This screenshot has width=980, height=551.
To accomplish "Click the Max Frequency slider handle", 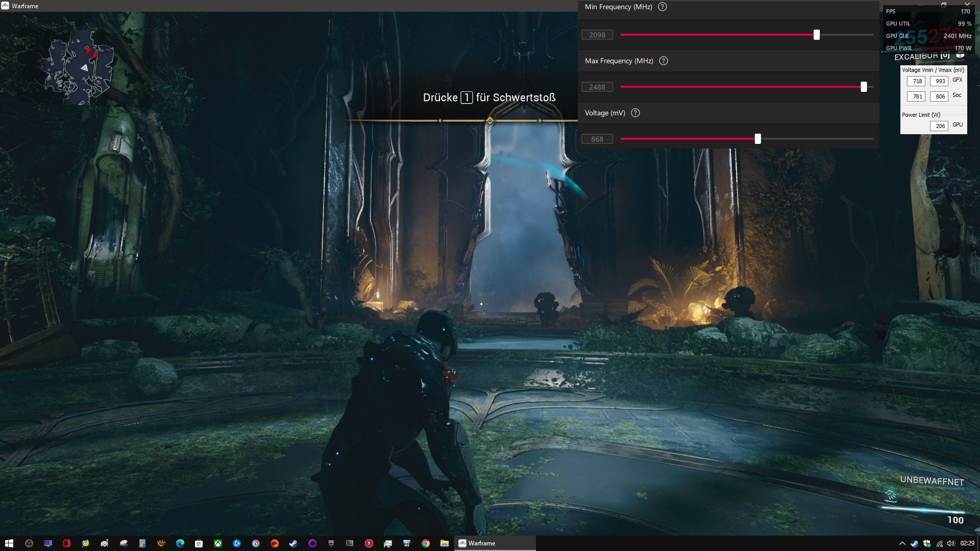I will pyautogui.click(x=864, y=87).
